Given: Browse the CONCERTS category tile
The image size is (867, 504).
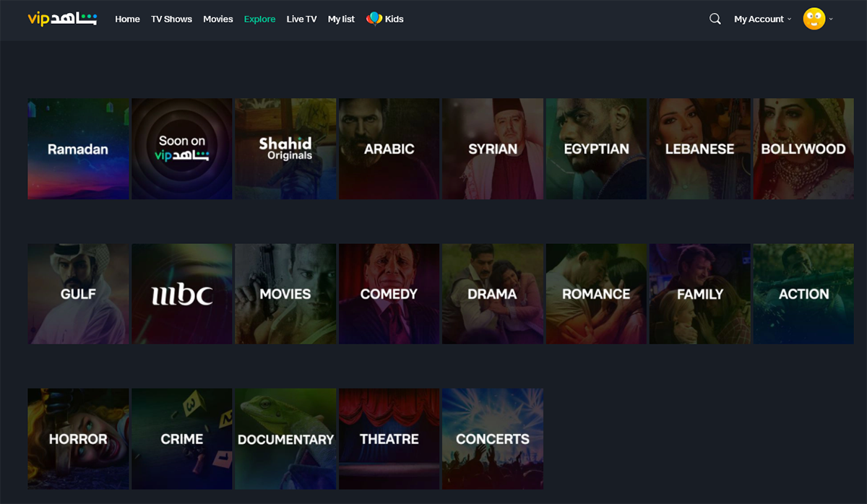Looking at the screenshot, I should tap(493, 439).
